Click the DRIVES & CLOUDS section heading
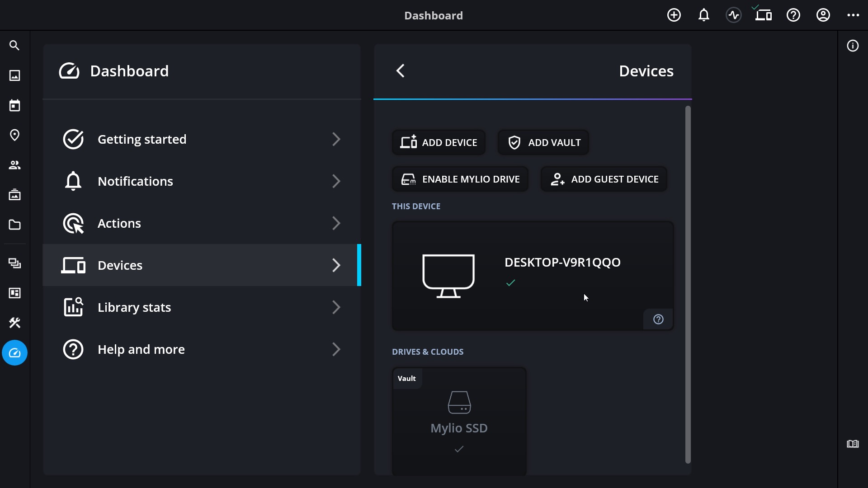The image size is (868, 488). pyautogui.click(x=428, y=352)
